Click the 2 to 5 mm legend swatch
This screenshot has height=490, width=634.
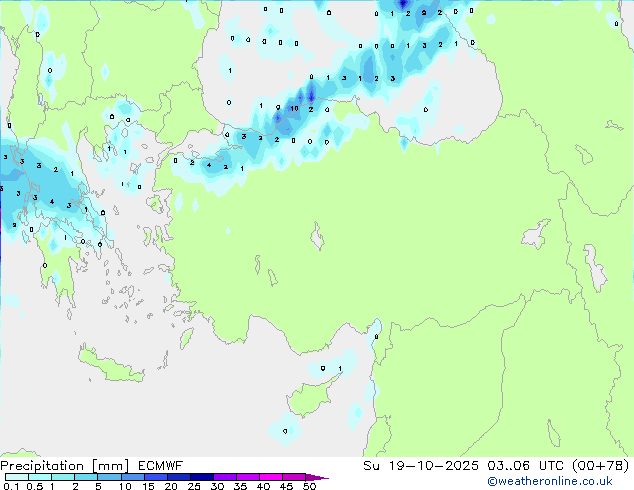click(86, 477)
